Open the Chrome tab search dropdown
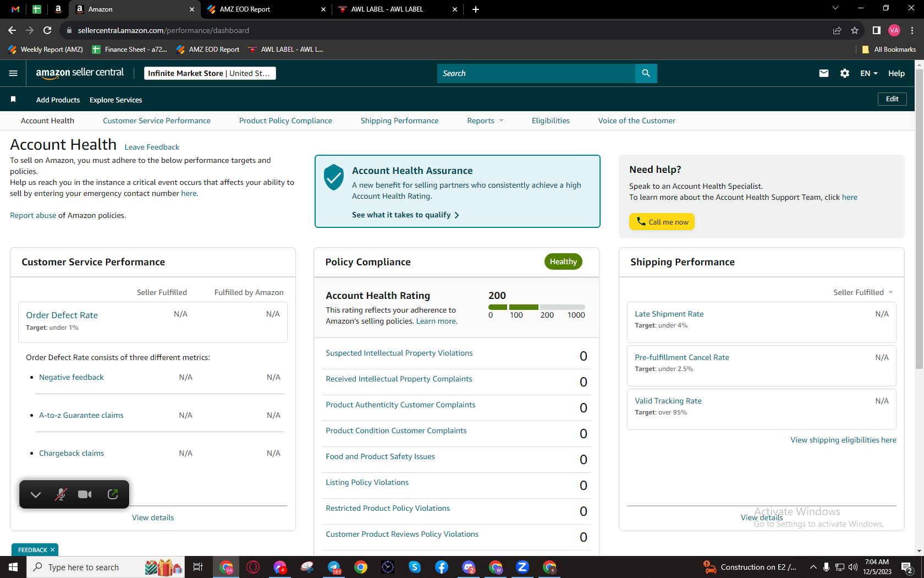The width and height of the screenshot is (924, 578). click(x=835, y=8)
